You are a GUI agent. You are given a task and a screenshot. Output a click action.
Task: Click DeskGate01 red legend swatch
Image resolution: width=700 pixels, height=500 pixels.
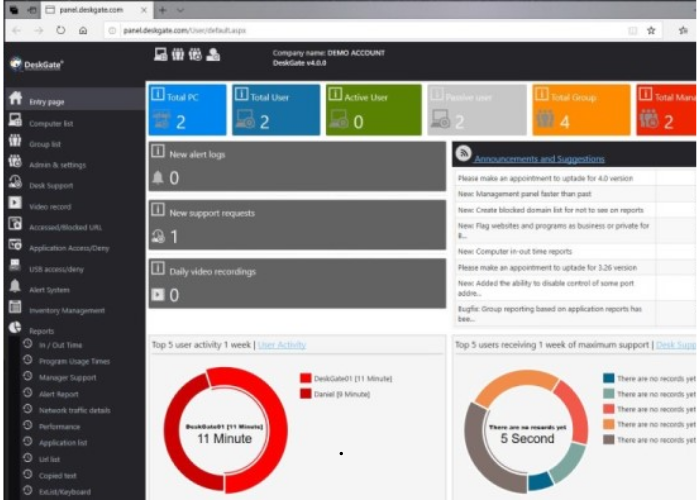[x=306, y=378]
